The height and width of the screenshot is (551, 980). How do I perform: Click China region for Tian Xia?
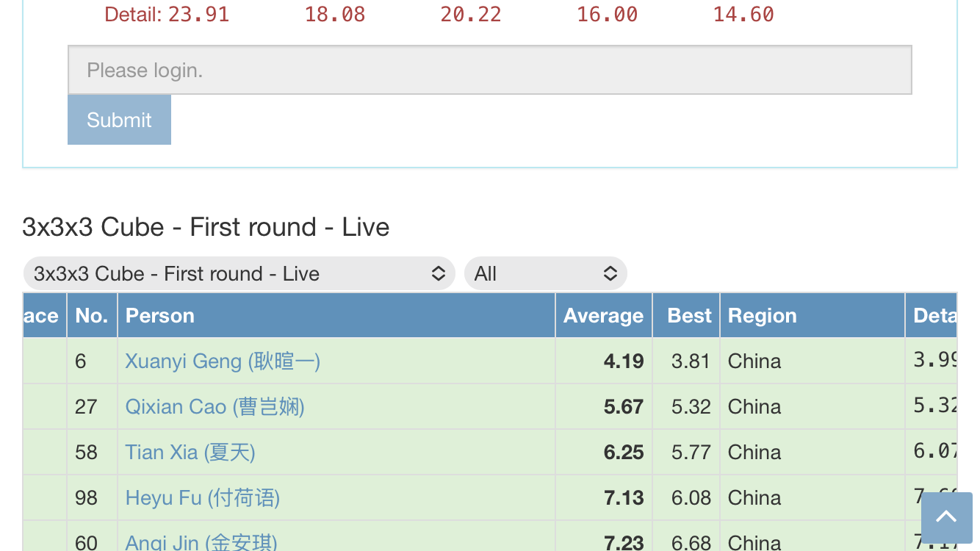click(754, 453)
